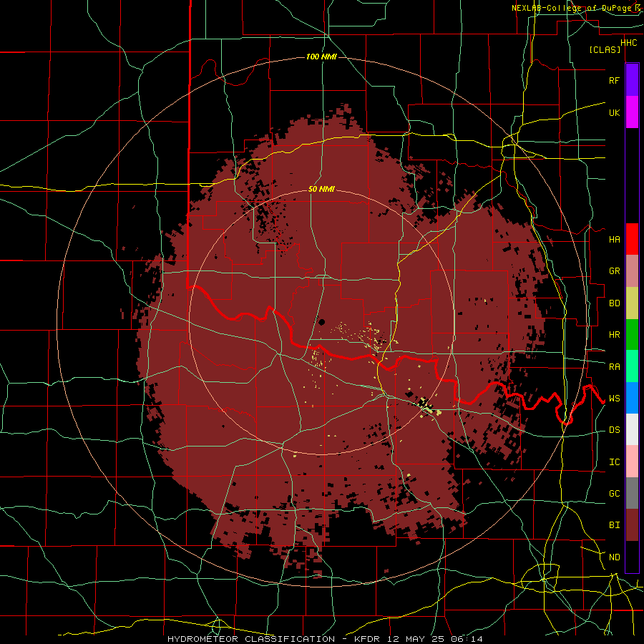Click the [CLAS] units label
This screenshot has height=644, width=644.
click(605, 49)
